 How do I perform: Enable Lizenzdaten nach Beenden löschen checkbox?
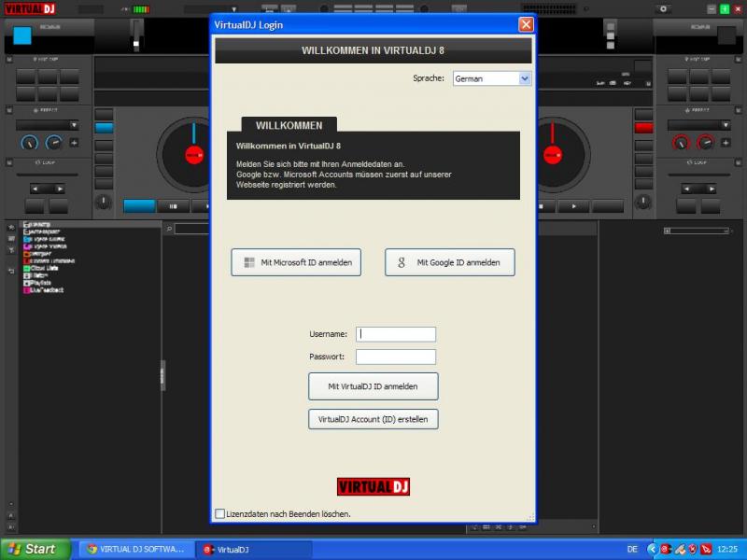(220, 514)
